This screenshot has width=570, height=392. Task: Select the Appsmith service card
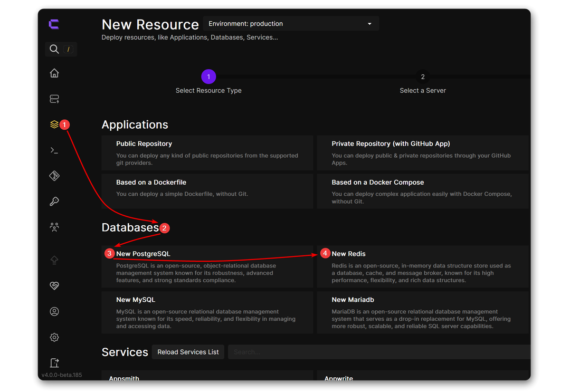click(207, 376)
